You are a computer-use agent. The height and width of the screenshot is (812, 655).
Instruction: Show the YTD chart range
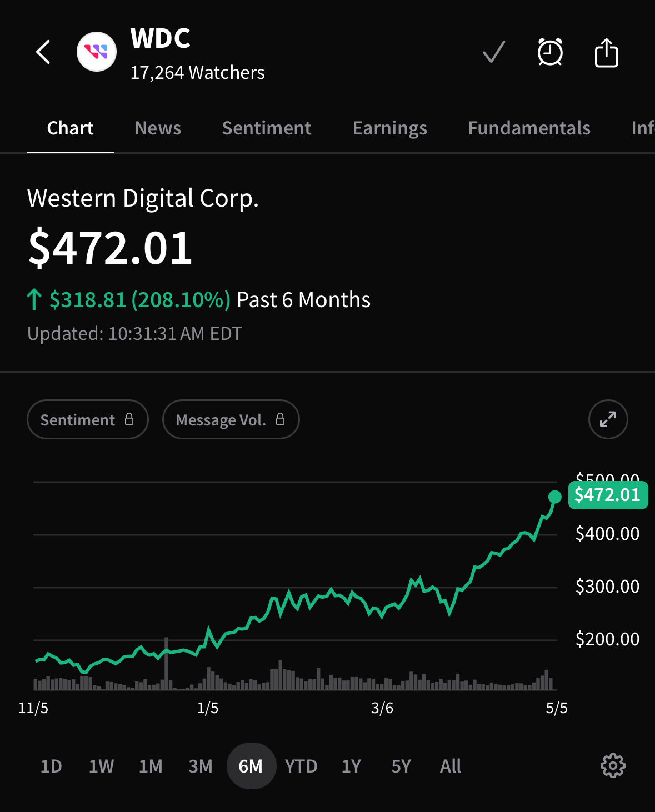(301, 766)
